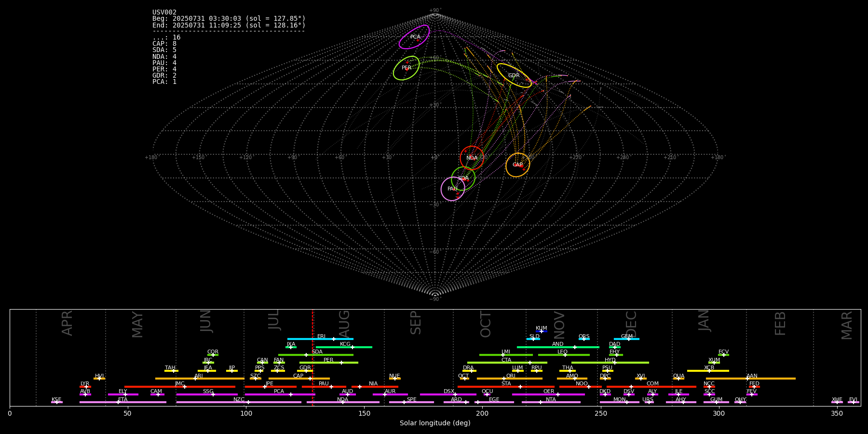This screenshot has width=868, height=434.
Task: Click the HYD shower bar in timeline
Action: click(x=610, y=363)
